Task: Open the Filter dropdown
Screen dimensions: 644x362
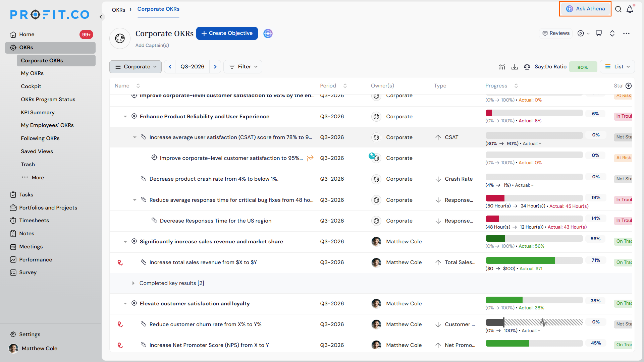Action: tap(243, 67)
